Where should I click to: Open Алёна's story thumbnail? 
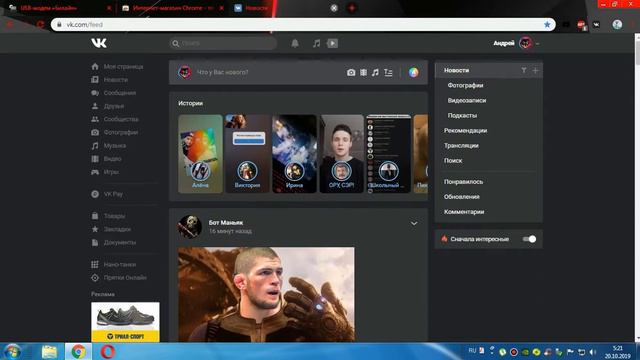coord(200,154)
